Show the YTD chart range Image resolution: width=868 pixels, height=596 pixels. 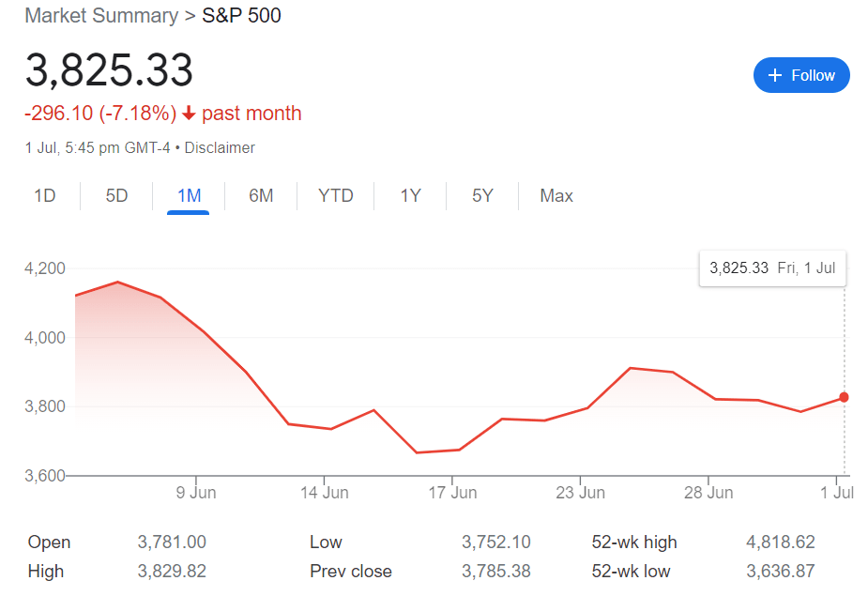click(335, 196)
